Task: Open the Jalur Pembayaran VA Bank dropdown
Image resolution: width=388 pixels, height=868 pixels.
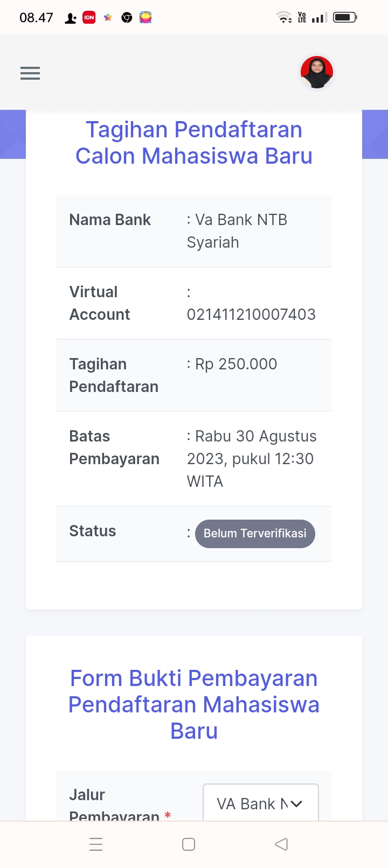Action: pyautogui.click(x=261, y=803)
